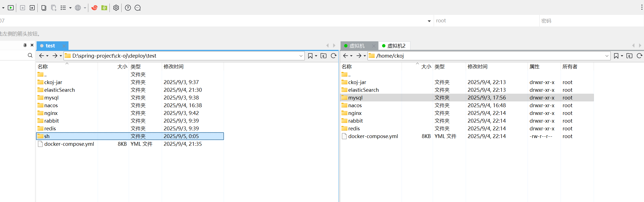The width and height of the screenshot is (644, 202).
Task: Switch to the 虚拟机 remote tab
Action: (x=357, y=46)
